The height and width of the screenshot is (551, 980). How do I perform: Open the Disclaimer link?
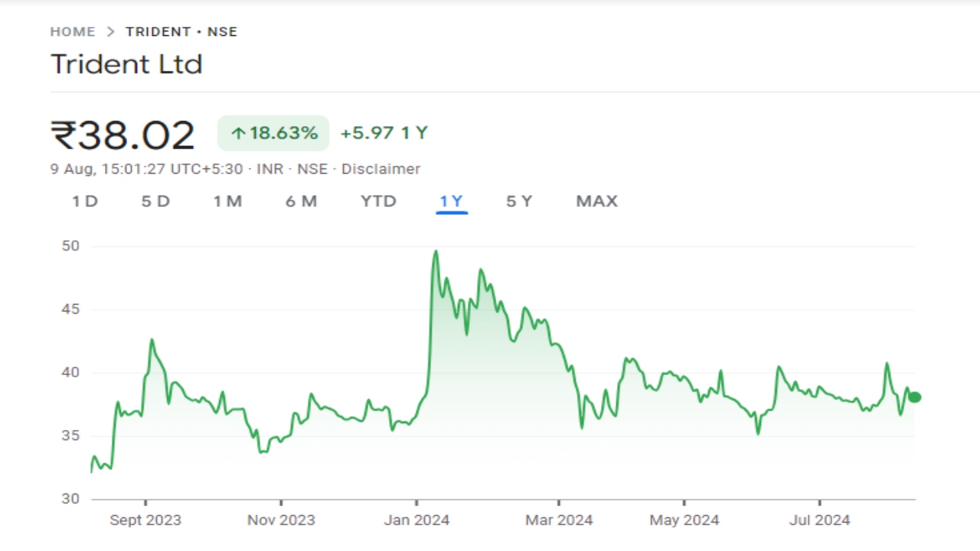tap(381, 169)
